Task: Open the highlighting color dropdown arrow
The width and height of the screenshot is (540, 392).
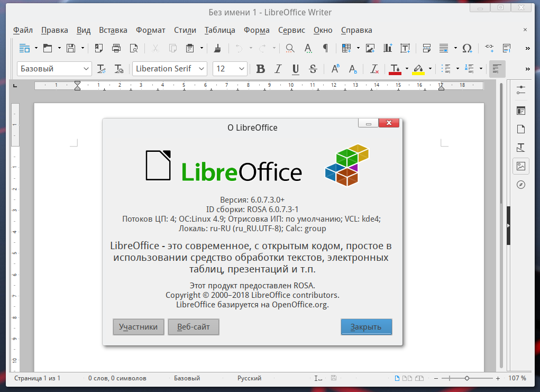Action: click(430, 69)
